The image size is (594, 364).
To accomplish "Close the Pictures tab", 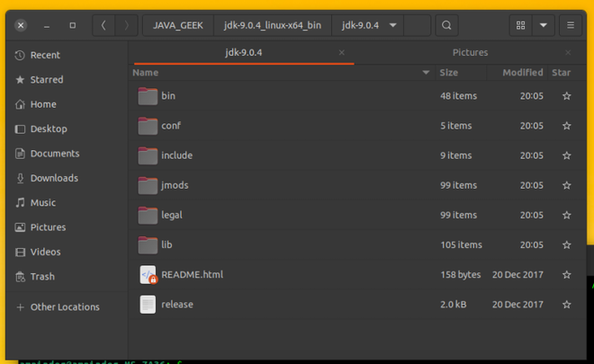I will point(568,53).
